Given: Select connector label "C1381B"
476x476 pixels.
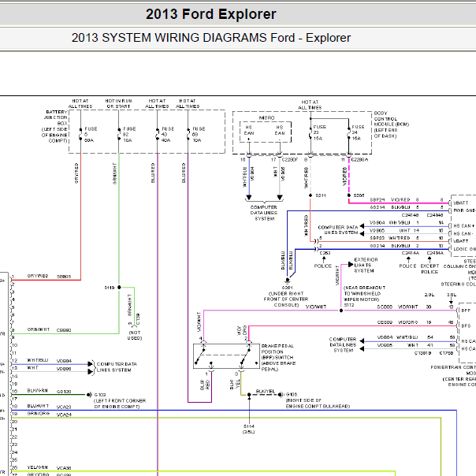Looking at the screenshot, I should (x=422, y=353).
